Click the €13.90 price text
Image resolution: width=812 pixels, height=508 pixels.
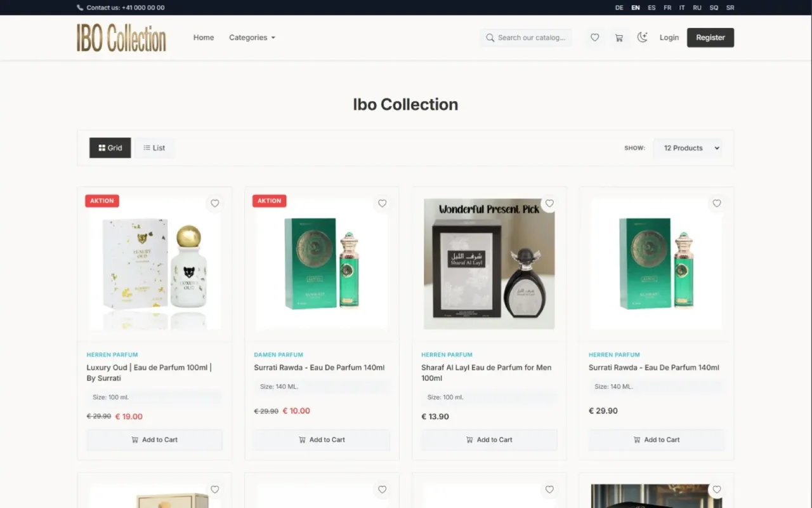(x=435, y=417)
